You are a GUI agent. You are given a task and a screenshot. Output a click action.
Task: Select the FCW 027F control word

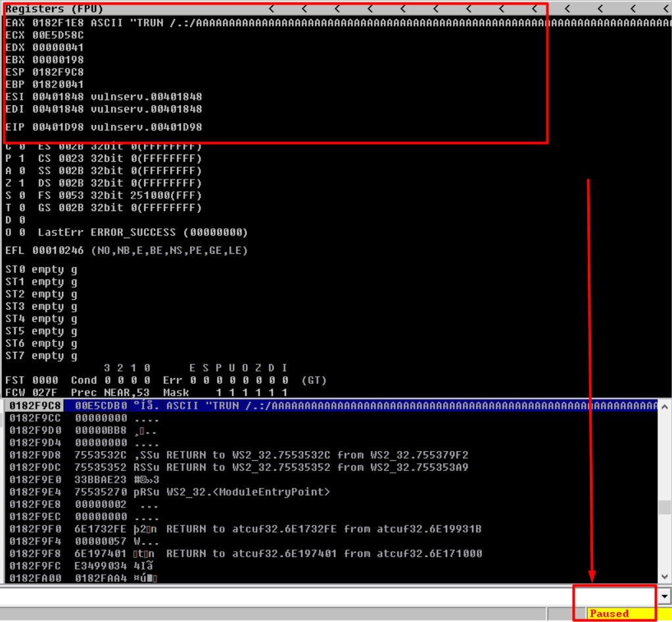click(x=32, y=393)
